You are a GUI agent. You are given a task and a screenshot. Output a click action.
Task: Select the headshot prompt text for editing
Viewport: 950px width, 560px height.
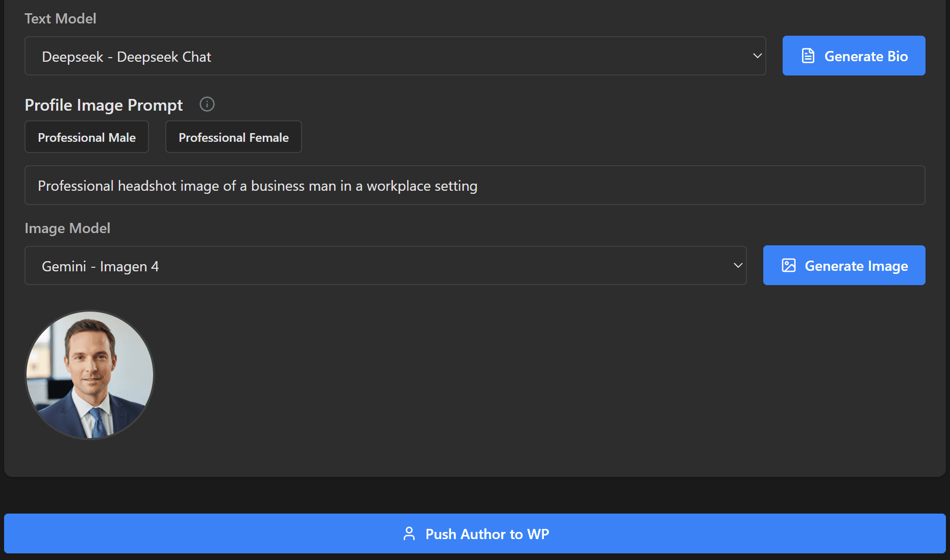(257, 185)
